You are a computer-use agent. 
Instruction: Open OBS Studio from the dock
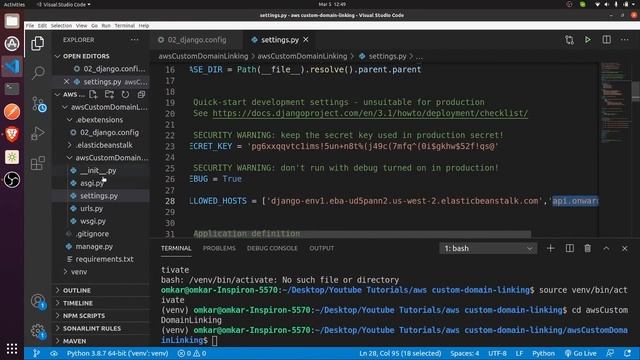(x=12, y=180)
